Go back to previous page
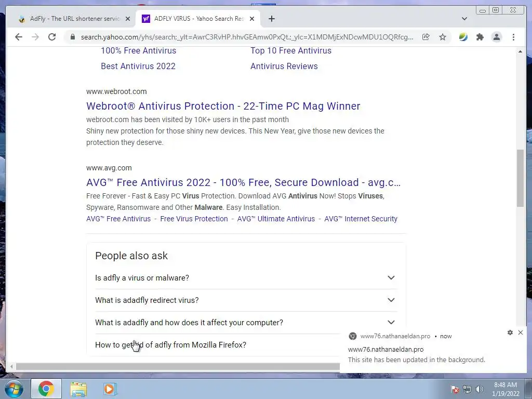532x399 pixels. 19,37
